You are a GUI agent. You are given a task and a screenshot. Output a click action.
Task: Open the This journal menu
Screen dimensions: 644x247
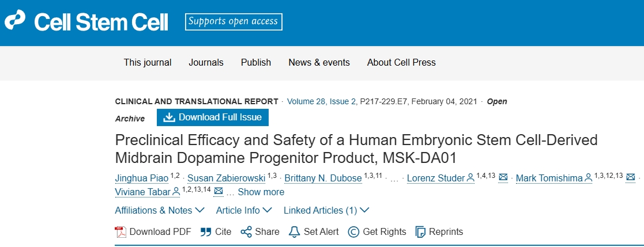[x=148, y=62]
